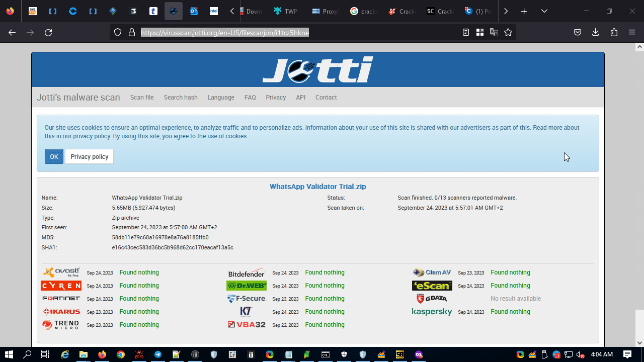The width and height of the screenshot is (644, 362).
Task: Click the K7 scanner logo
Action: 246,312
